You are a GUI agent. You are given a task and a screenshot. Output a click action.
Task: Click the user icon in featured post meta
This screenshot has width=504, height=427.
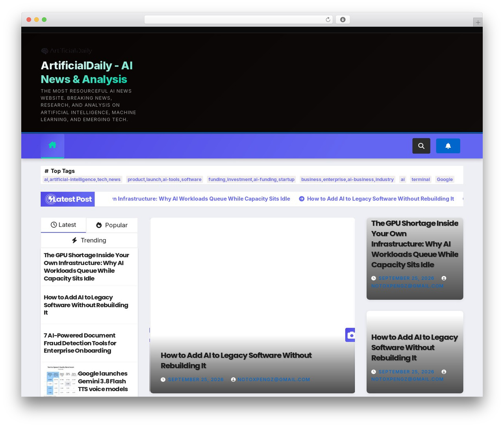click(233, 380)
